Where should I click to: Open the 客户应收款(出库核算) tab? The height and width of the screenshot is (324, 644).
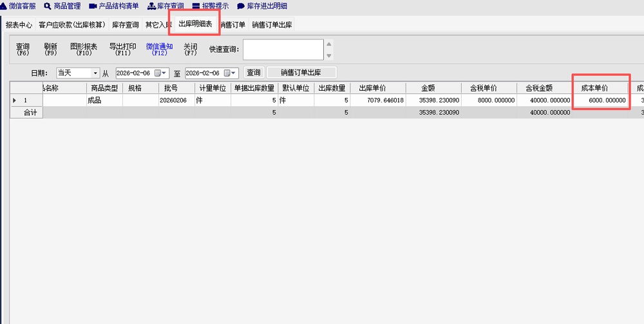click(71, 25)
